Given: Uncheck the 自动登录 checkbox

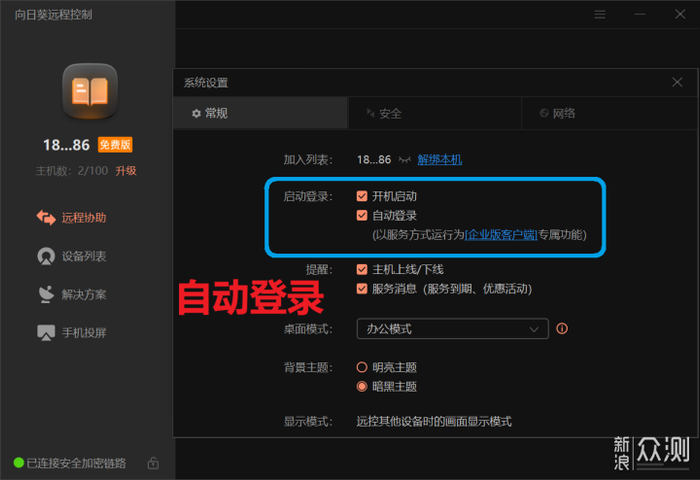Looking at the screenshot, I should (x=362, y=216).
